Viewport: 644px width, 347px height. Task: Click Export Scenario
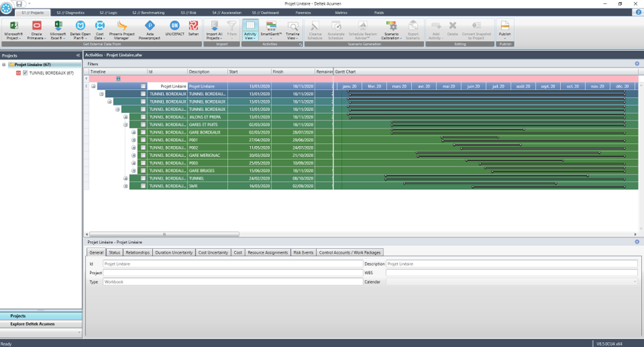[413, 30]
